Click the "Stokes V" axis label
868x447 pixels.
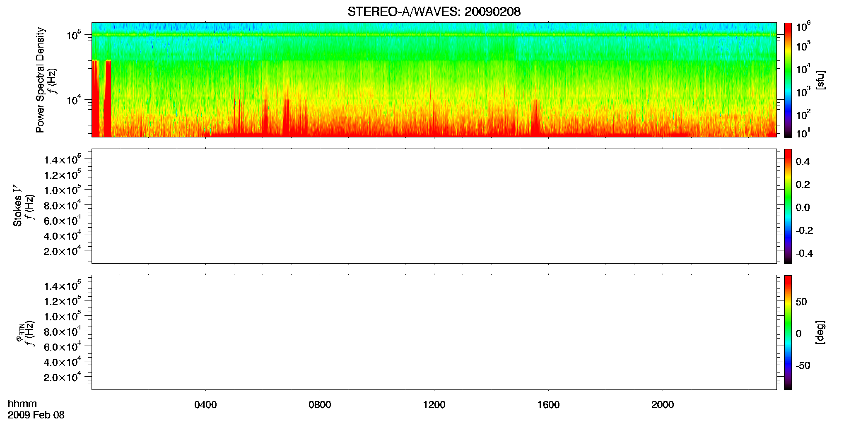(x=17, y=206)
